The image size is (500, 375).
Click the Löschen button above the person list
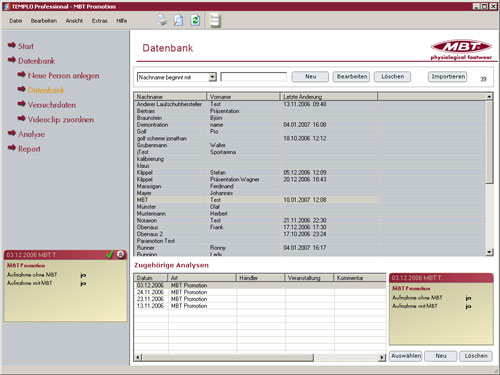(392, 77)
